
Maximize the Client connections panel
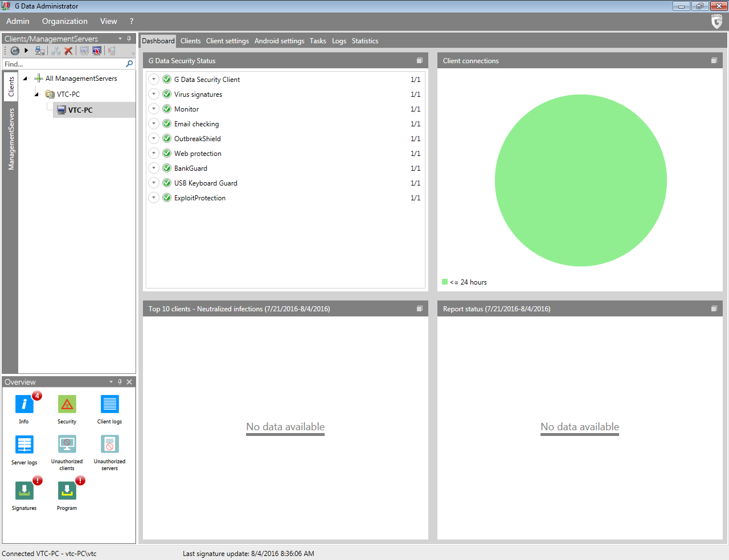pos(714,60)
